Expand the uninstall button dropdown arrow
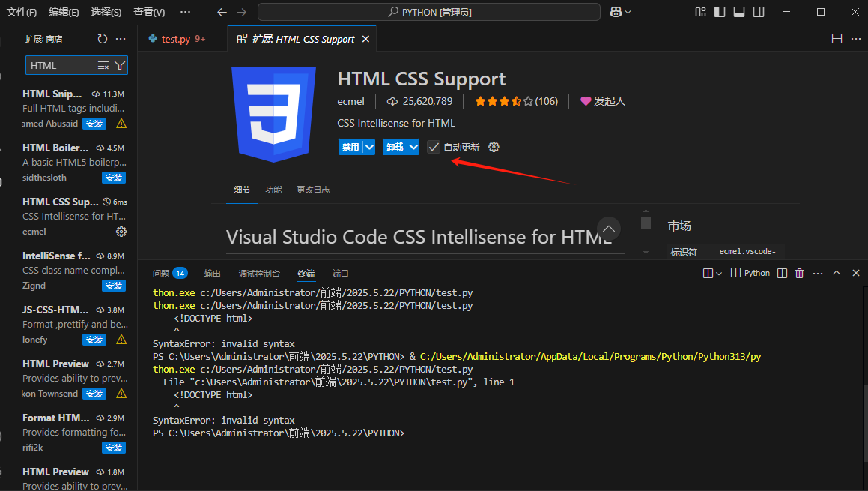Viewport: 868px width, 491px height. (x=413, y=147)
